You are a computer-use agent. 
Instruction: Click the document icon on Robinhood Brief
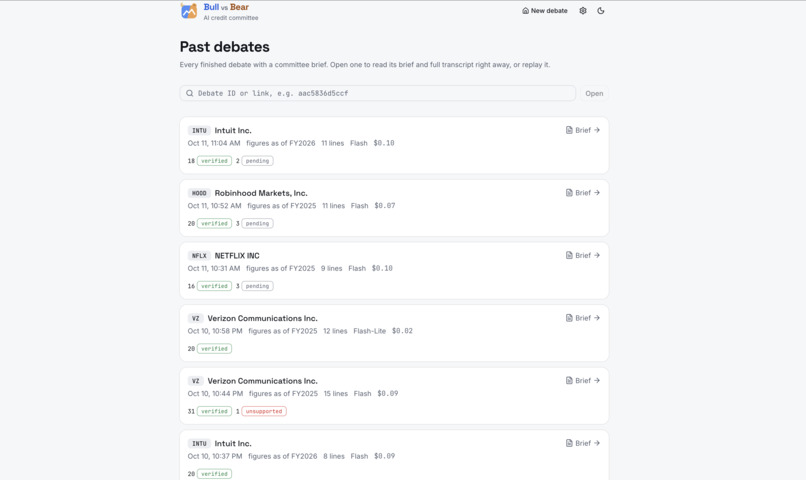point(569,193)
